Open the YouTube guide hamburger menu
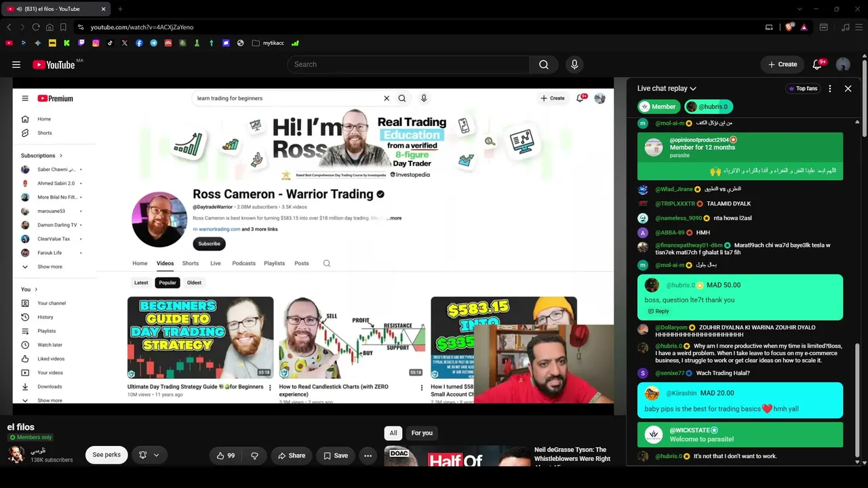 point(16,64)
